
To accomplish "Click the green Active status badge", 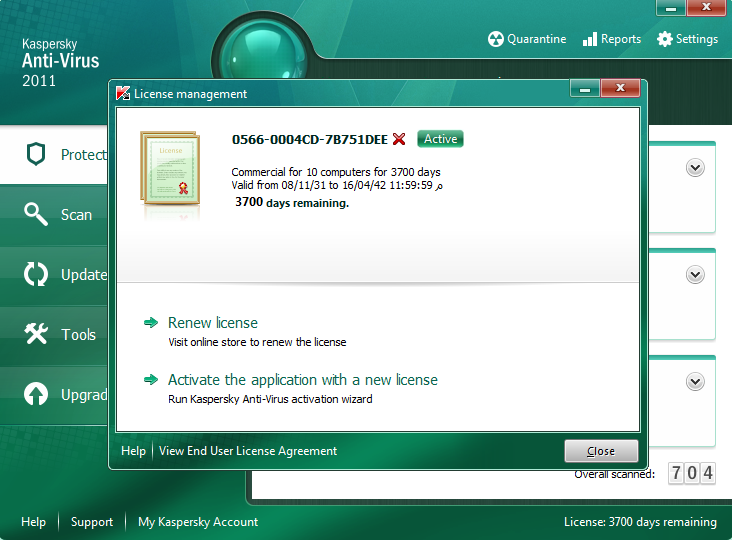I will click(440, 139).
